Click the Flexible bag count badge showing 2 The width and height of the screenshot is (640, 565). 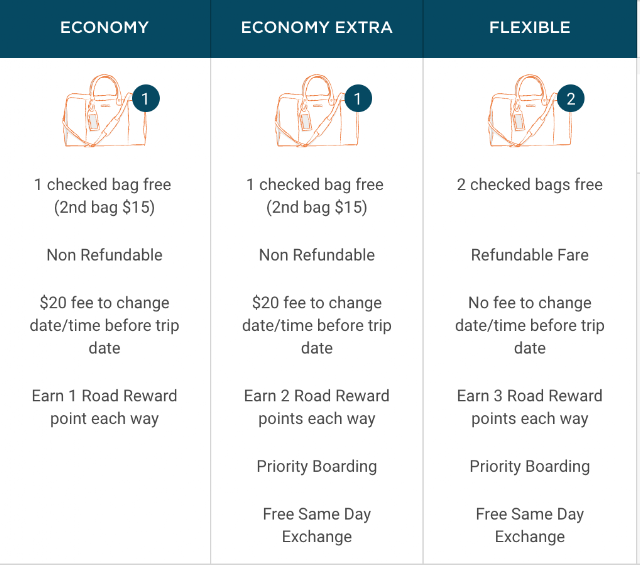(571, 98)
